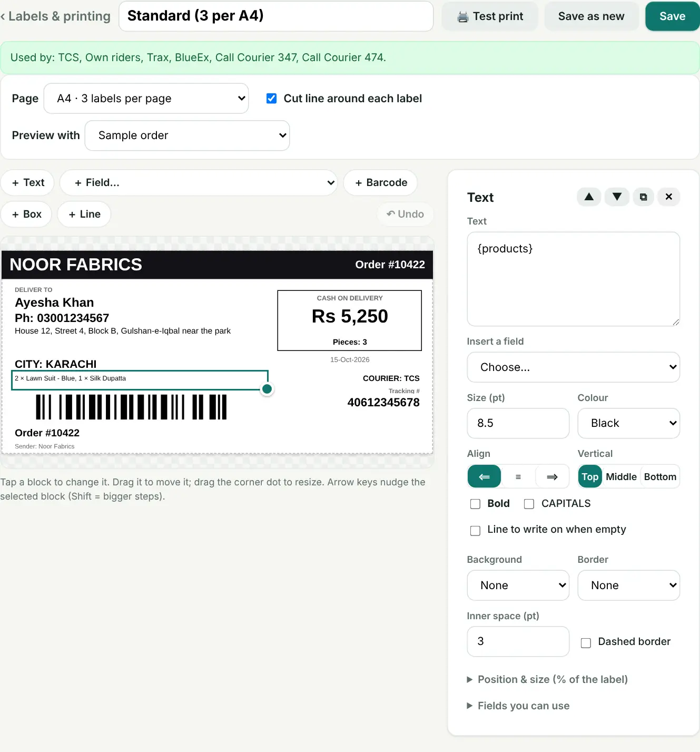Screen dimensions: 700x752
Task: Click the {products} text area
Action: [x=573, y=279]
